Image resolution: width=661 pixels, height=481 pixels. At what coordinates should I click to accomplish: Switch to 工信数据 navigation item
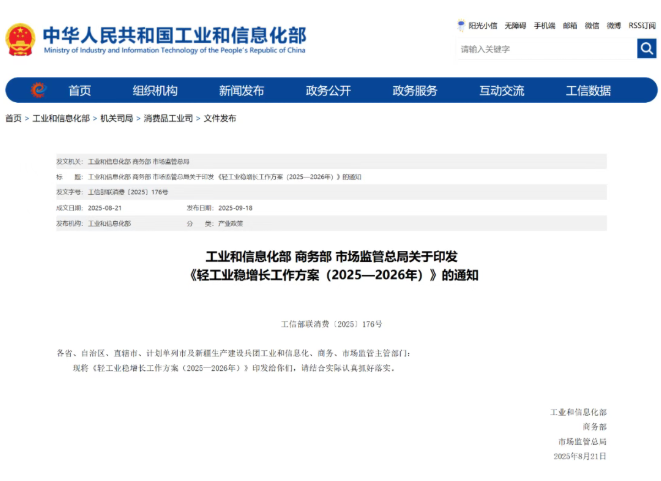[x=588, y=91]
